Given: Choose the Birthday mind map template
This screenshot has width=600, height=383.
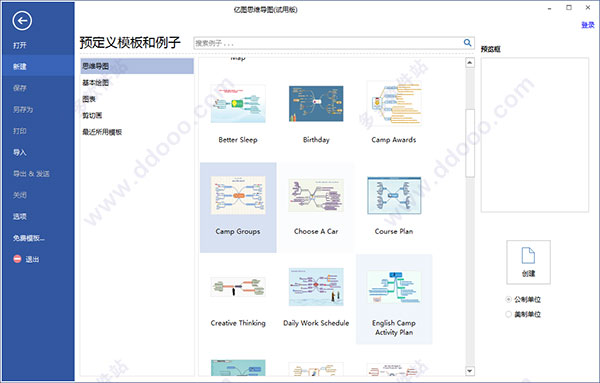Looking at the screenshot, I should [316, 104].
